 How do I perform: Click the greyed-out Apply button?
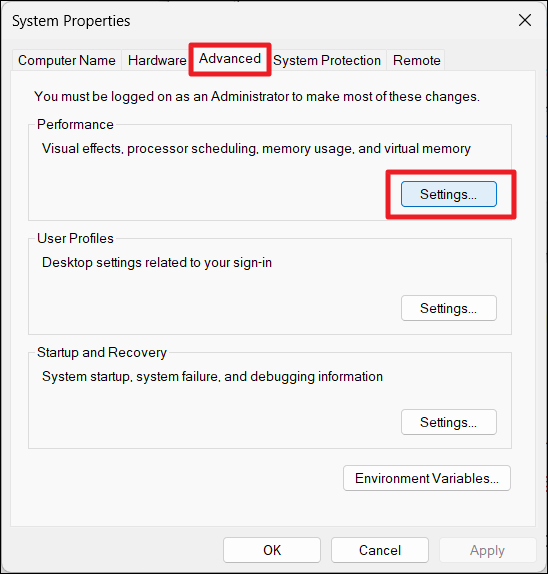[488, 550]
